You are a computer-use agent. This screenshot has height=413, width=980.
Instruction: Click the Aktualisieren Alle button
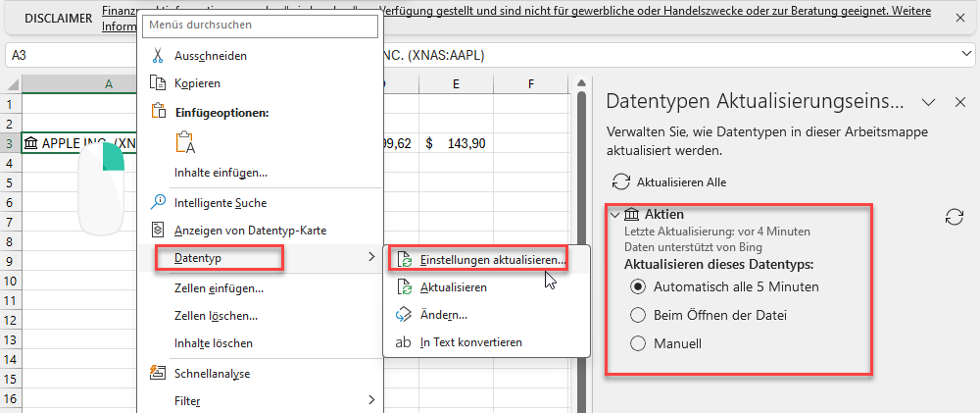click(669, 182)
